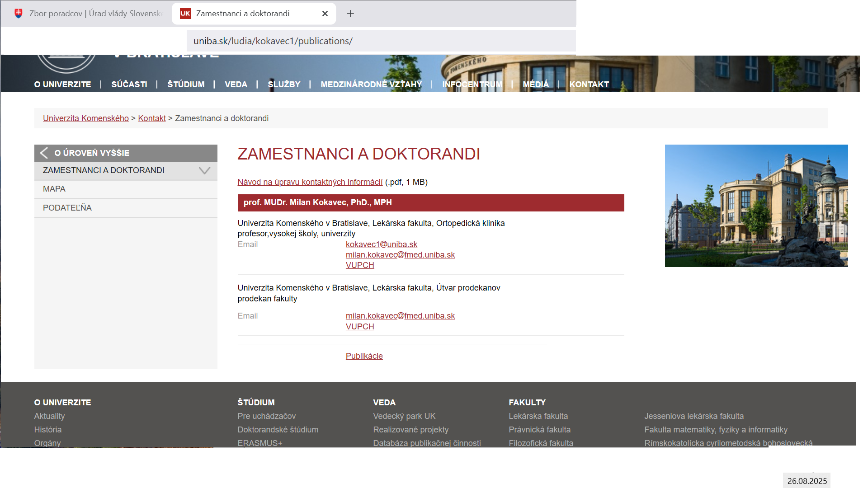Open the Vedecký park UK footer link
This screenshot has height=488, width=868.
[404, 416]
